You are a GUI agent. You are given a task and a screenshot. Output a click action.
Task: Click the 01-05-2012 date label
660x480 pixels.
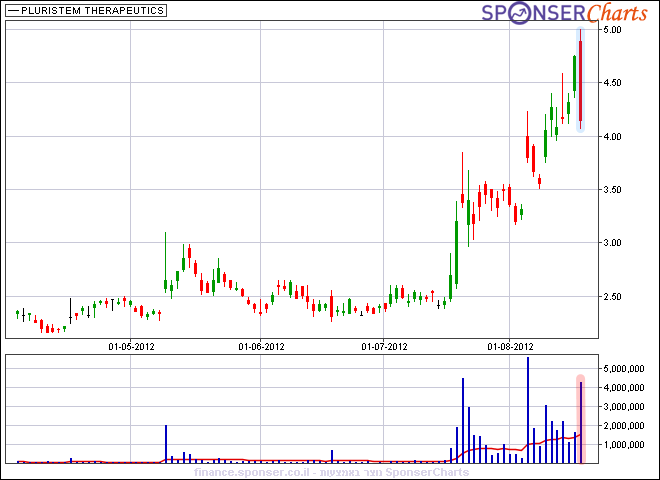pyautogui.click(x=131, y=347)
